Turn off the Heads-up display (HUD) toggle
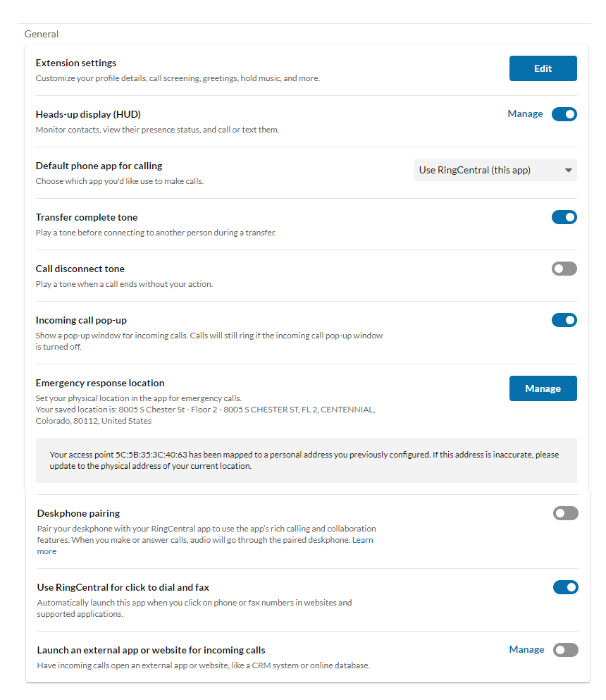 564,114
